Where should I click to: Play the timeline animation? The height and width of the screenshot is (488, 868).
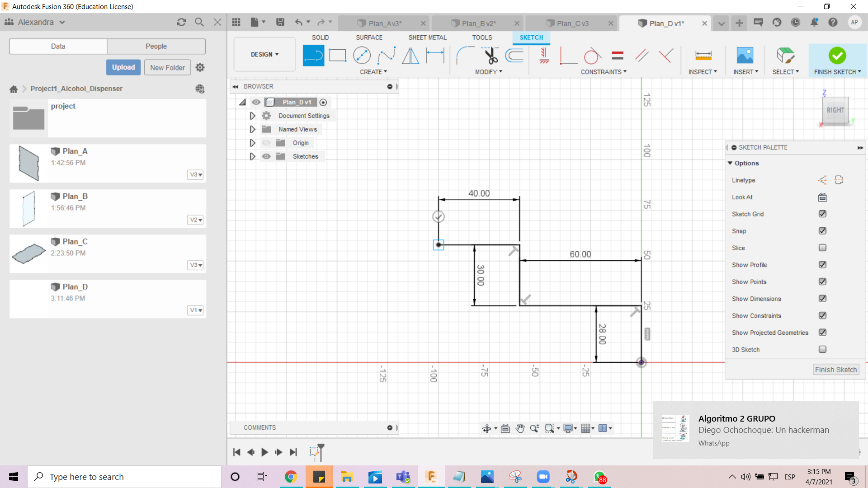(x=264, y=452)
